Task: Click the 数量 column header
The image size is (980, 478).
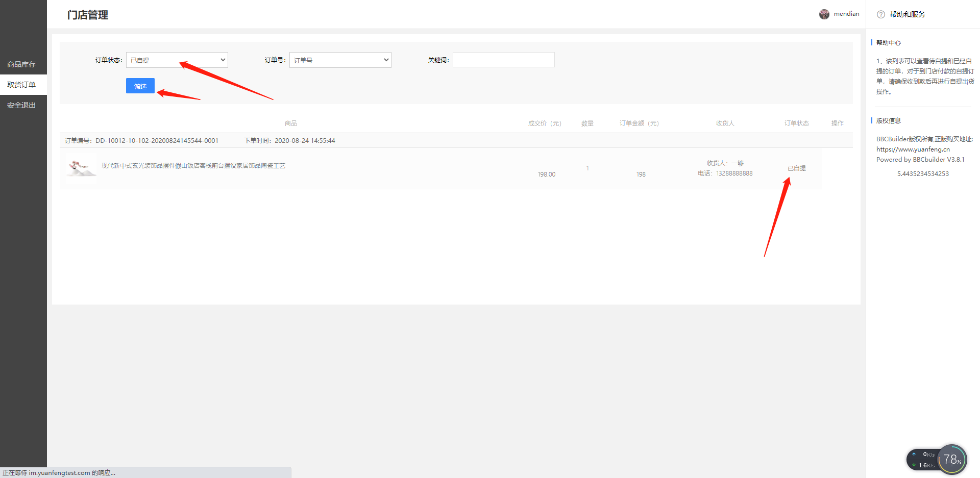Action: pos(587,123)
